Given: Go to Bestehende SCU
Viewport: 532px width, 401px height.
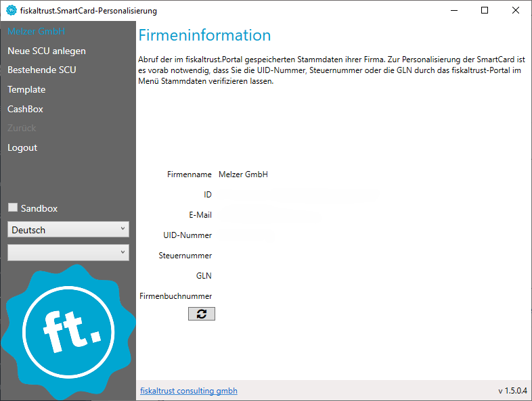Looking at the screenshot, I should click(x=42, y=70).
